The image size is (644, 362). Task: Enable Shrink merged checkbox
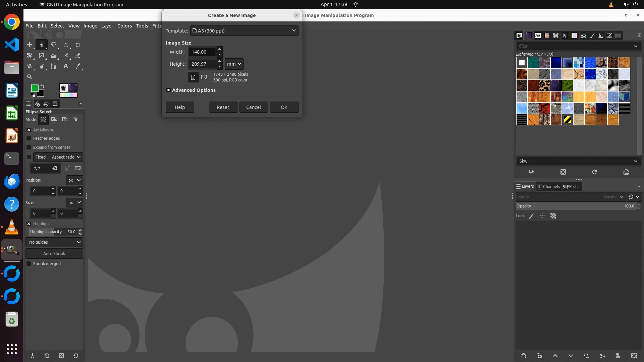pyautogui.click(x=29, y=264)
